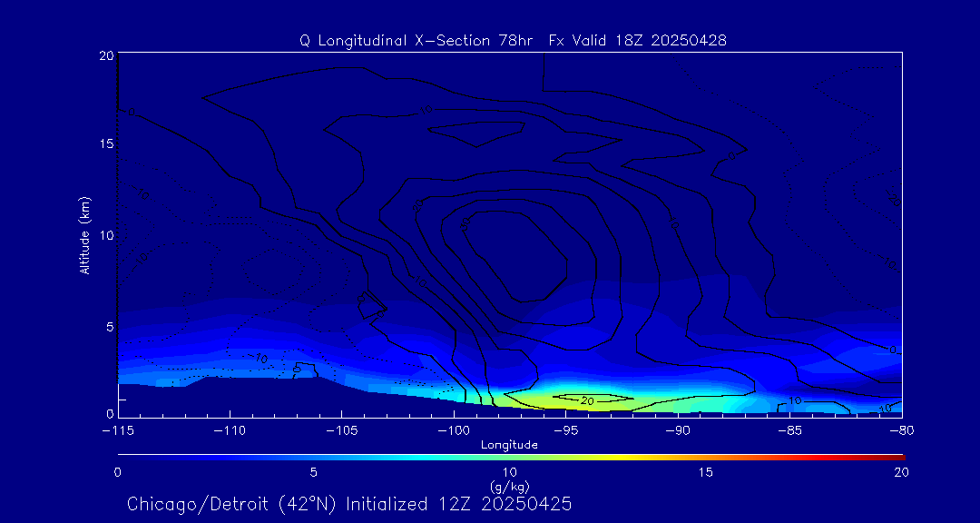Select the "-110" longitude tick label
This screenshot has height=523, width=980.
(x=230, y=430)
